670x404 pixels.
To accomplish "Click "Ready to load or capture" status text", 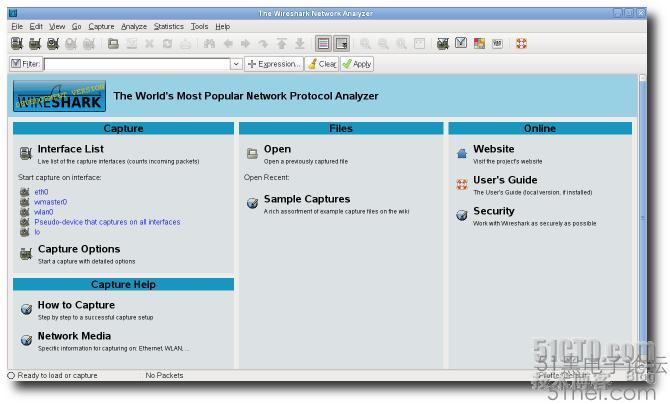I will [57, 375].
